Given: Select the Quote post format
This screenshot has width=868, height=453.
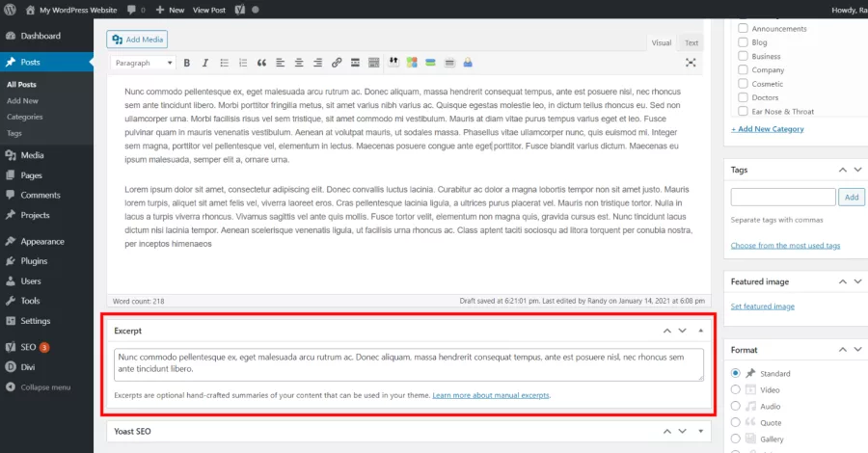Looking at the screenshot, I should click(x=735, y=422).
